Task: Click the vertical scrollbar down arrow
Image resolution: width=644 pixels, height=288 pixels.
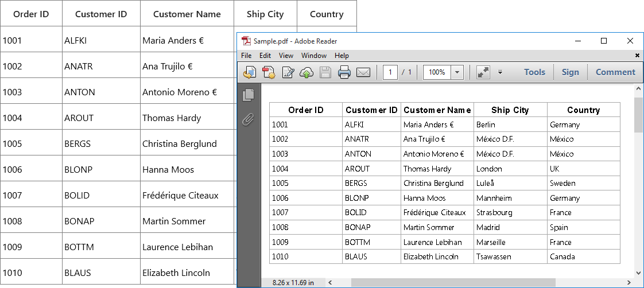Action: (639, 273)
